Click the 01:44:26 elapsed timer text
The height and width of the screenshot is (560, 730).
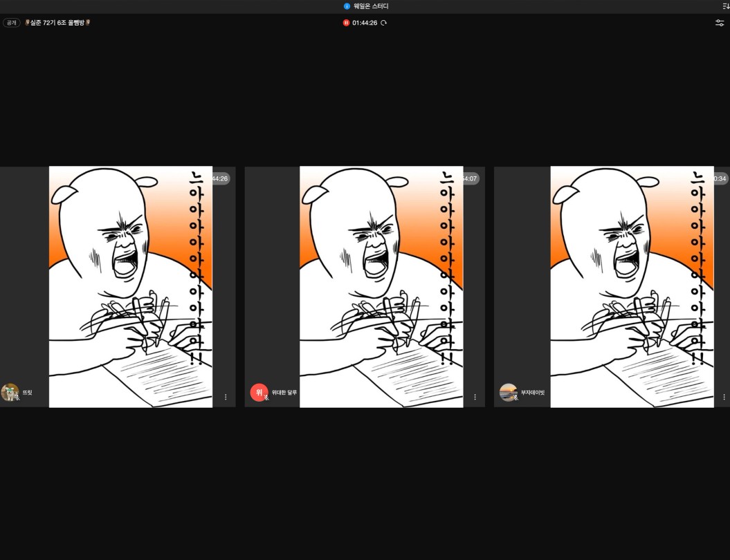pos(365,23)
